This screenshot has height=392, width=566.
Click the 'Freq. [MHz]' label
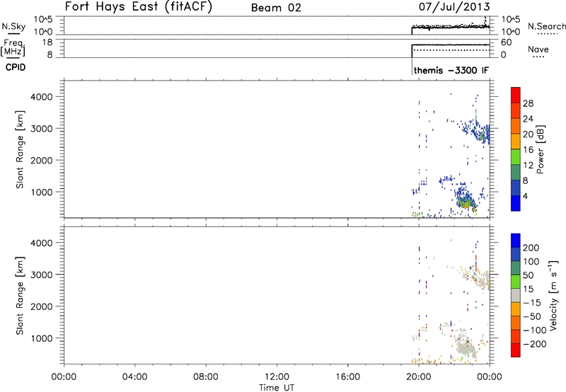13,47
